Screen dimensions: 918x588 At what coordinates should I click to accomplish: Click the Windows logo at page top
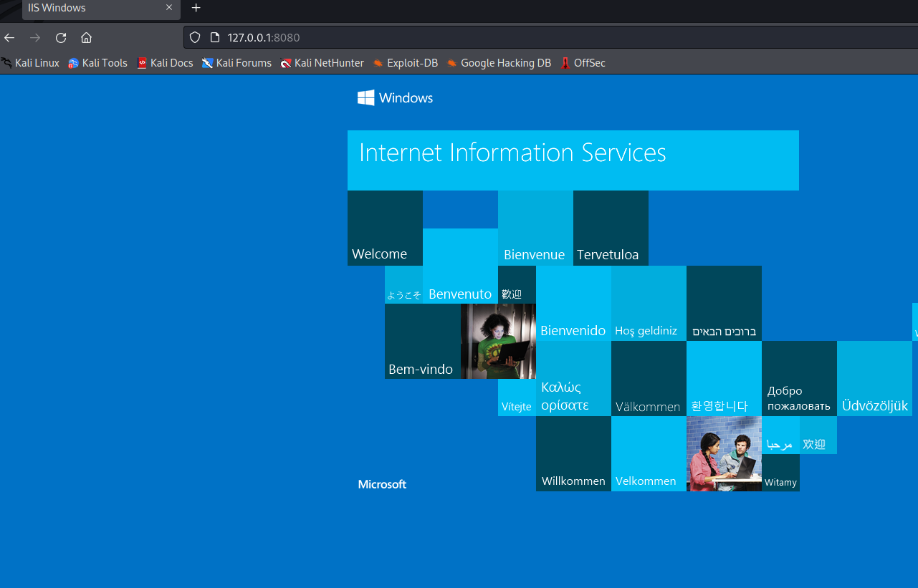396,98
